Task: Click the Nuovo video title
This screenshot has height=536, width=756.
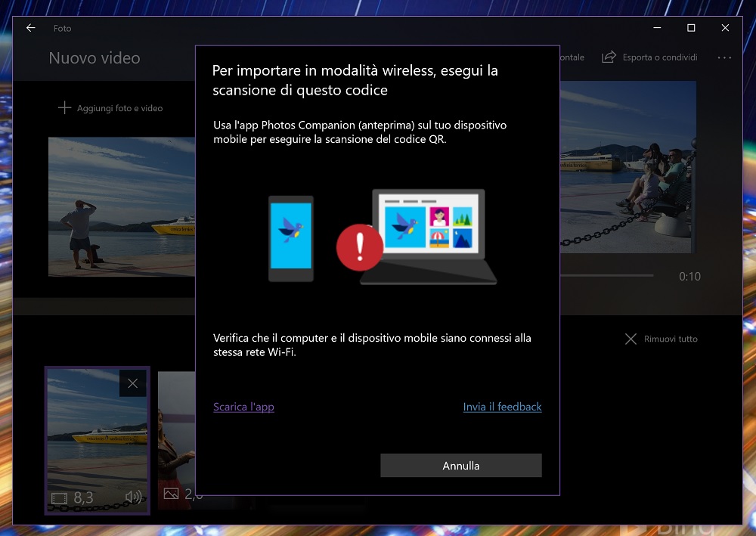Action: coord(94,58)
